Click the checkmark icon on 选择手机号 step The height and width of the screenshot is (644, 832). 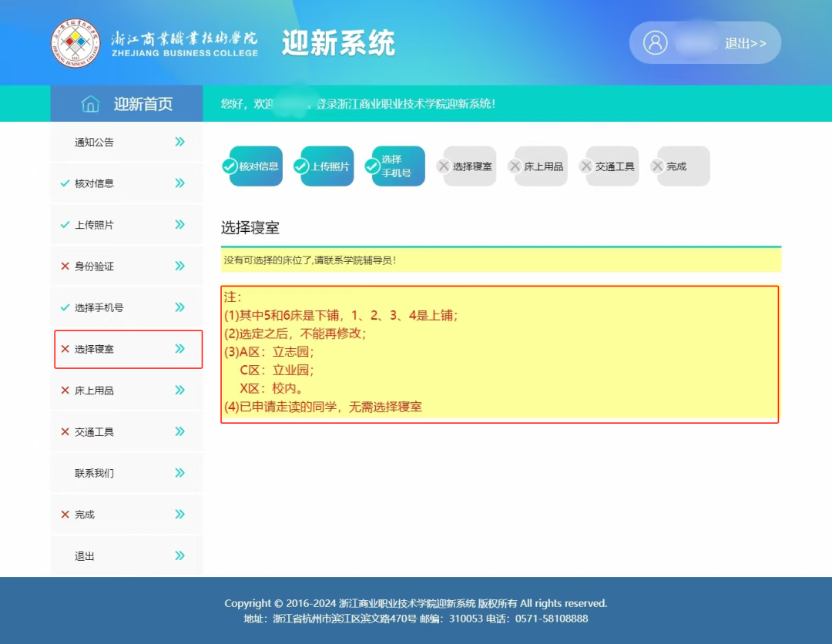tap(373, 166)
